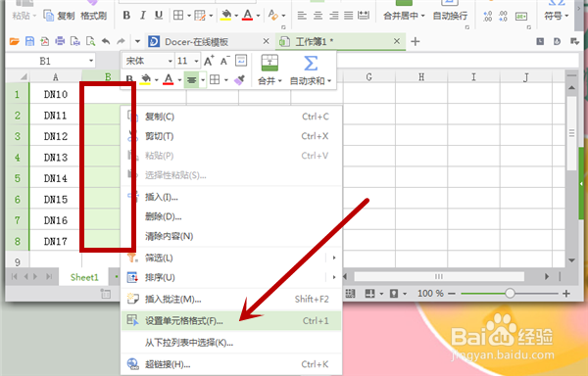
Task: Close the 工作簿1 tab
Action: [397, 41]
